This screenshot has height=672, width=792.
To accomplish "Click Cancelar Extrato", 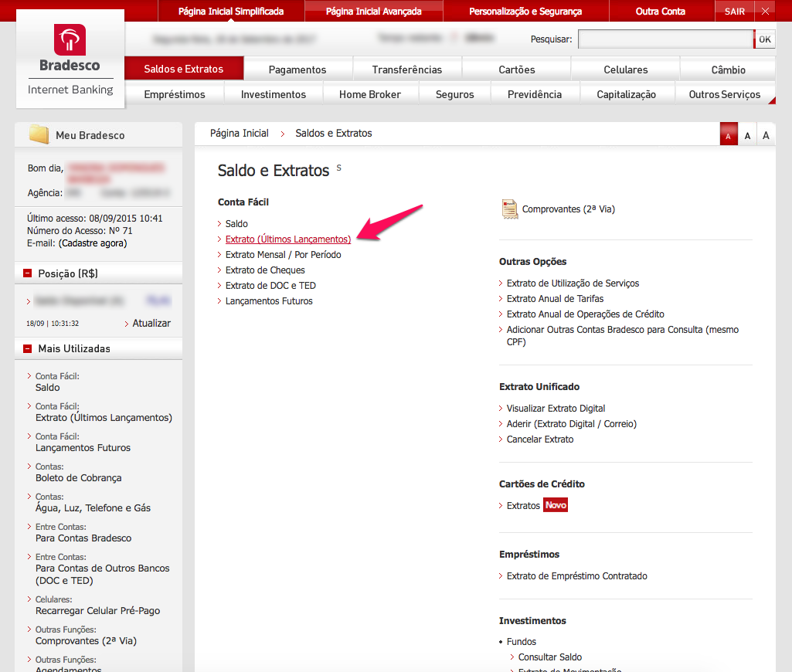I will pos(540,440).
